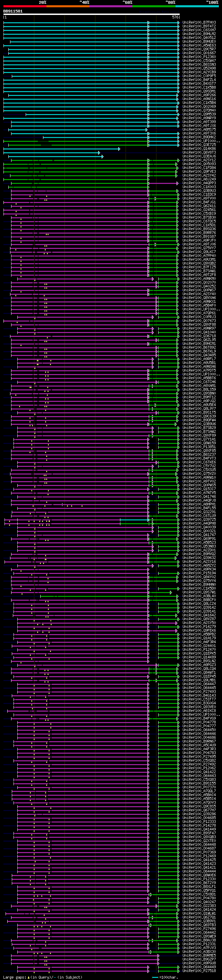Select hit UniRef100_Q9XQB2
This screenshot has height=980, width=222.
[x=199, y=263]
